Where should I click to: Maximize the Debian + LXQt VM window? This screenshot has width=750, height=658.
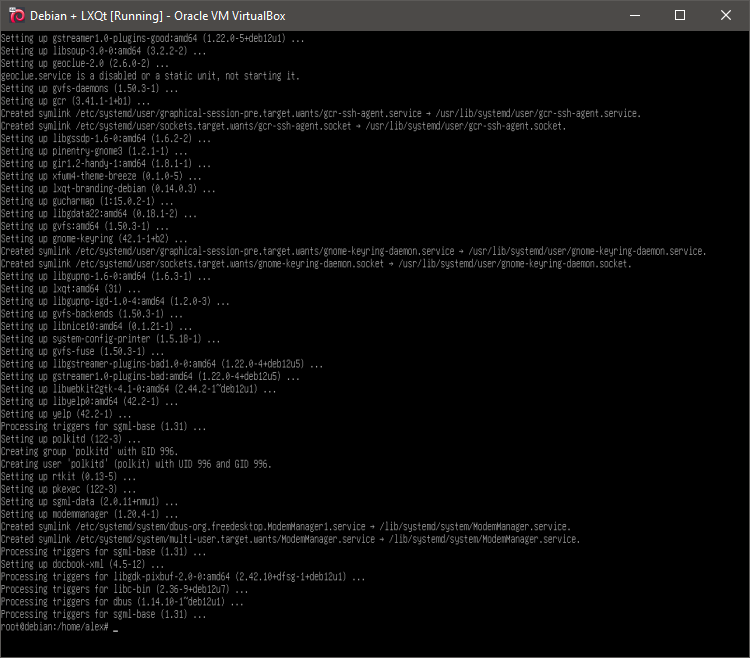click(680, 15)
